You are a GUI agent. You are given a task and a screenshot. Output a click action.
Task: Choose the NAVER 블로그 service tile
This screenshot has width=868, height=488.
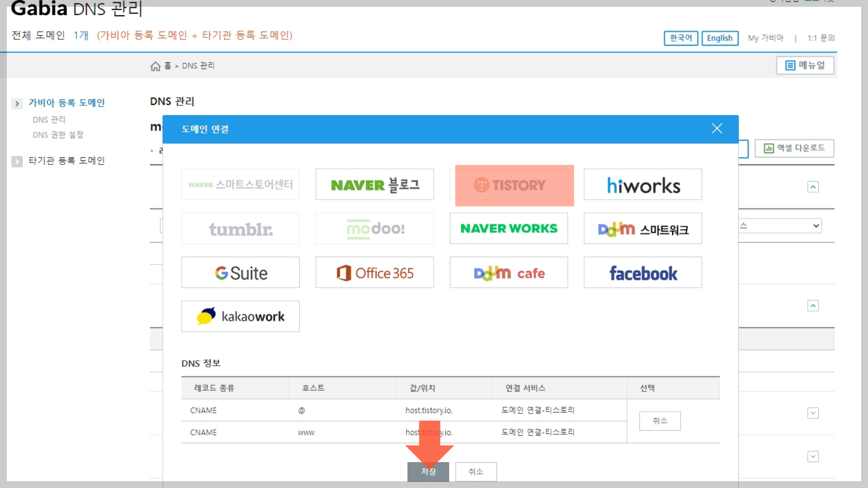click(374, 185)
